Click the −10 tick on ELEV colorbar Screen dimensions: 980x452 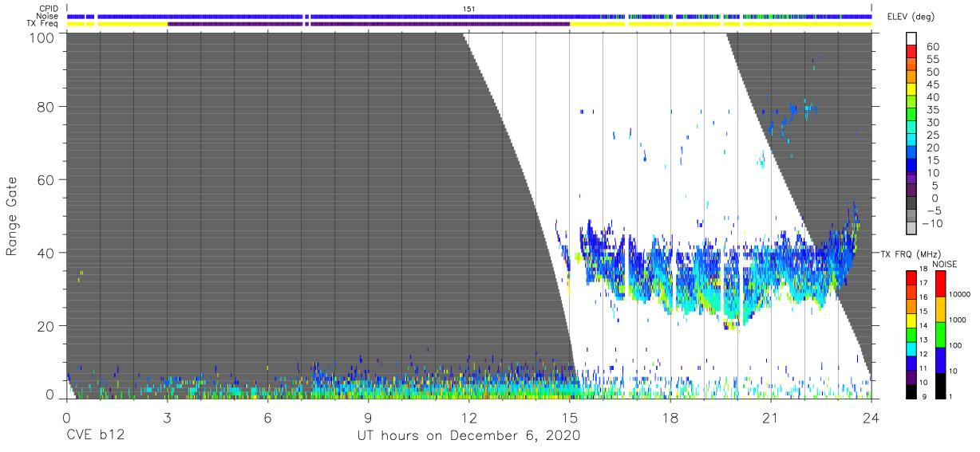pos(932,223)
